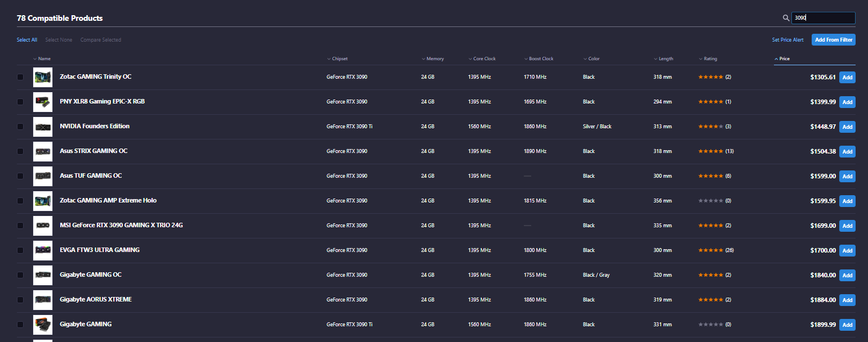Open the MSI GeForce RTX 3090 GAMING X TRIO 24G link

pyautogui.click(x=122, y=225)
